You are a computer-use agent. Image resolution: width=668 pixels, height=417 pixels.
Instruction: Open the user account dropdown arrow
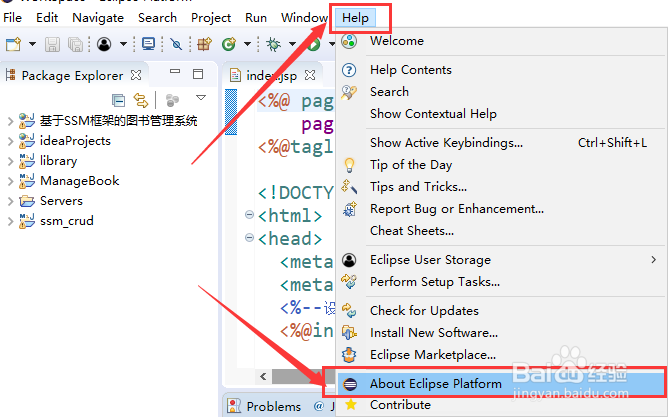pos(123,44)
